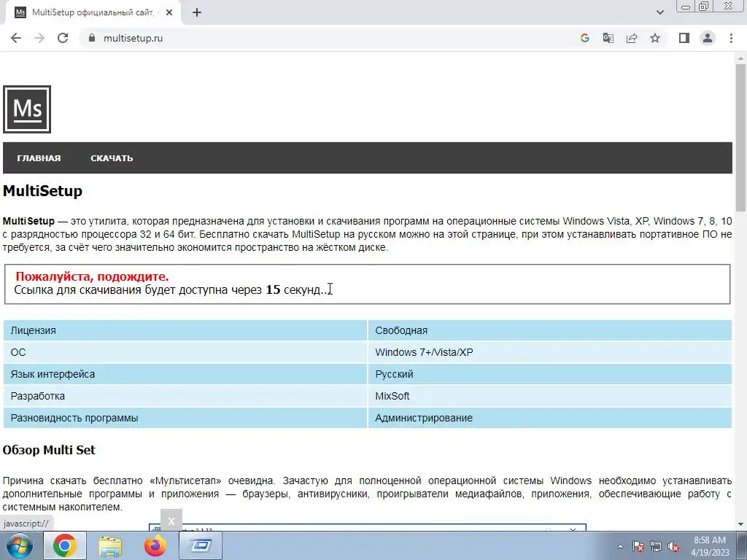The width and height of the screenshot is (747, 560).
Task: Click scrollbar down arrow
Action: click(x=740, y=524)
